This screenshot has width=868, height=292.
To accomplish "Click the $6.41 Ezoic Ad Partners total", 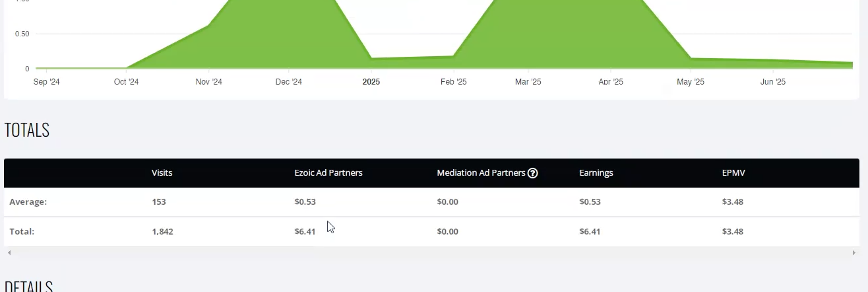I will 305,232.
